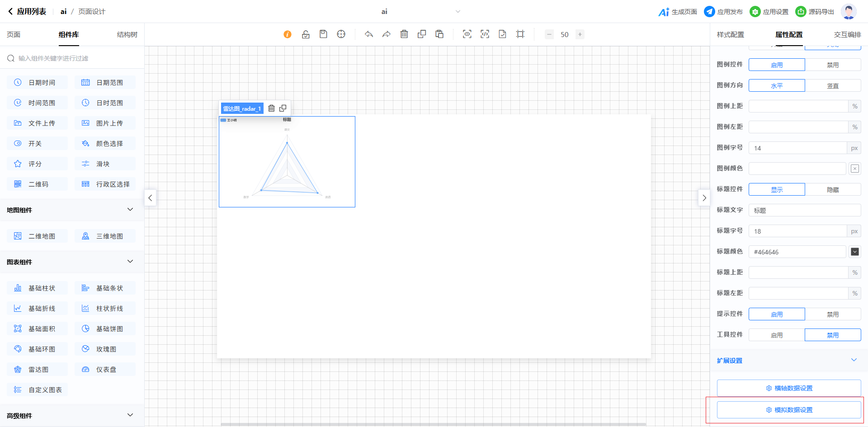Collapse the 图表组件 section
868x427 pixels.
[130, 262]
